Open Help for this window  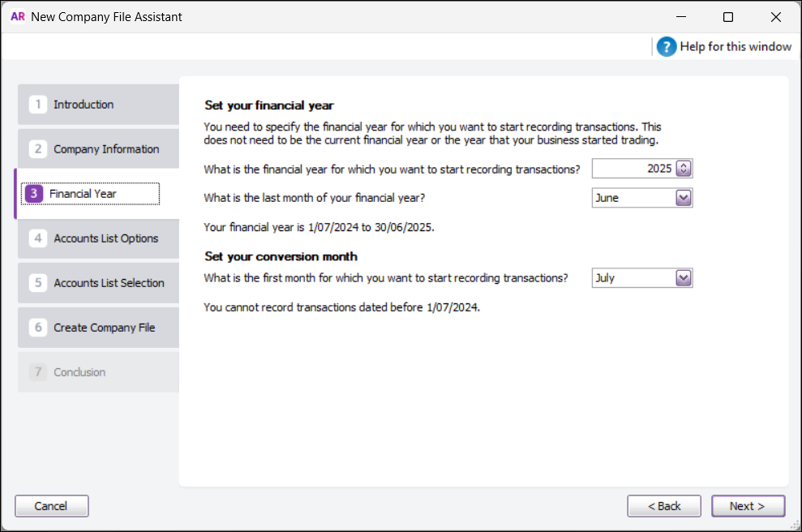[x=734, y=46]
